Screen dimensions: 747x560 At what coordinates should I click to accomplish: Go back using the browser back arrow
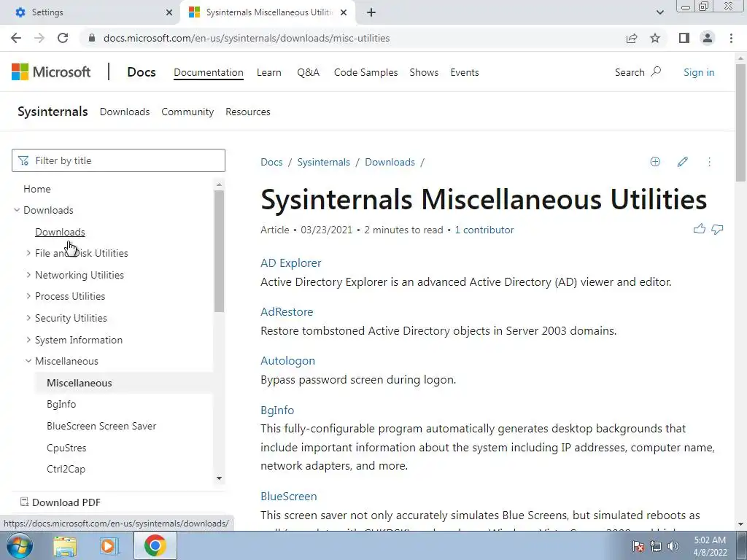[16, 38]
